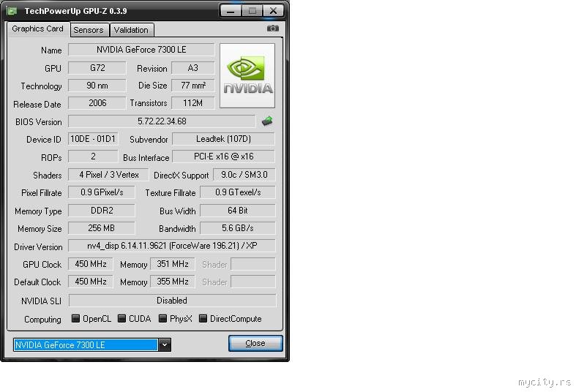Viewport: 576px width, 392px height.
Task: Click the Driver Version field nv4_disp
Action: tap(172, 246)
